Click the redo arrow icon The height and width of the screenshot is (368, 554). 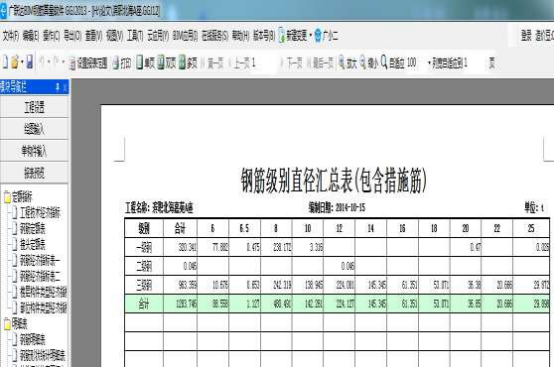(x=56, y=62)
